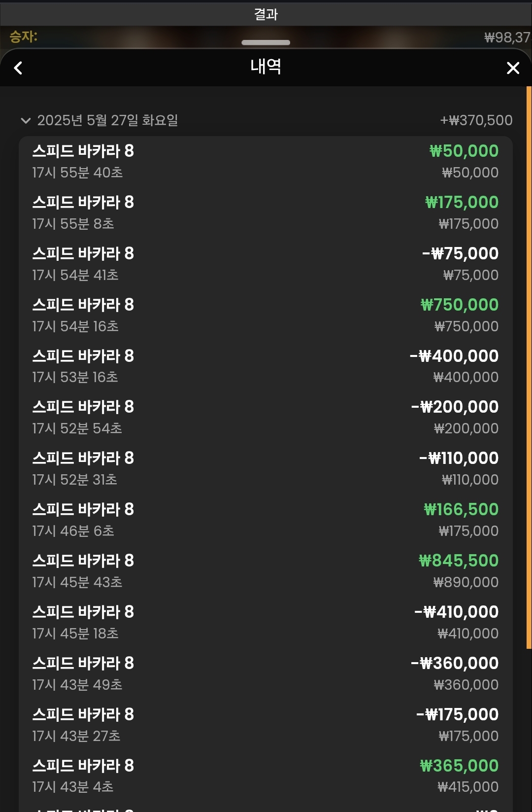Open the -₩110,000 round at 17시 52분 31초

tap(266, 468)
